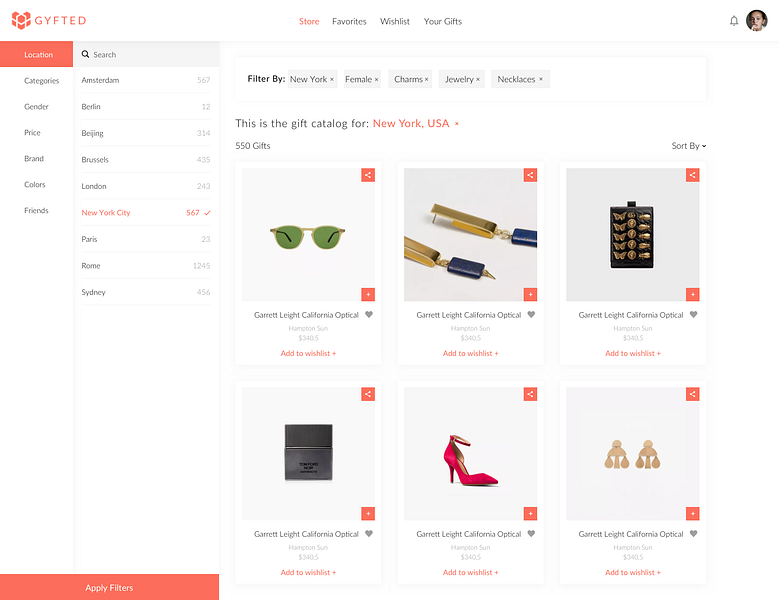Click the Apply Filters button
Image resolution: width=779 pixels, height=600 pixels.
109,588
